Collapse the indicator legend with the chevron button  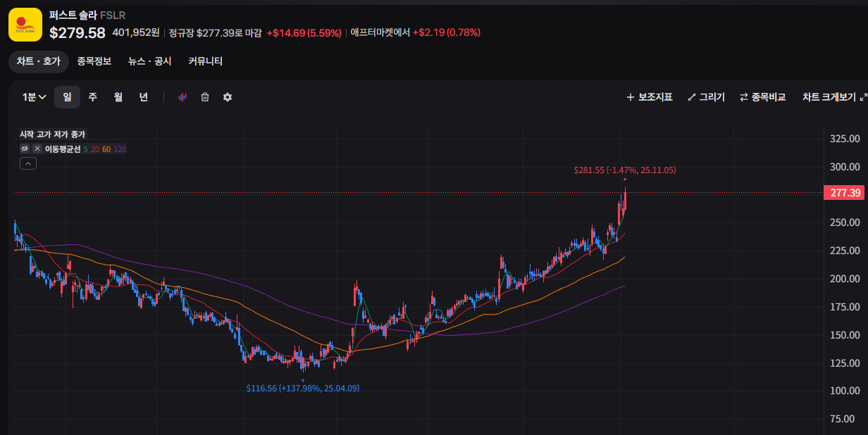28,163
